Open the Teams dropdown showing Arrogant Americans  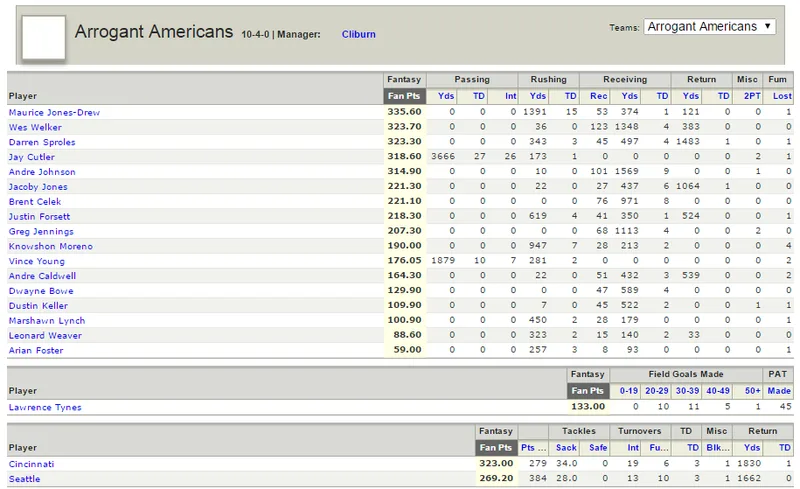[x=710, y=27]
